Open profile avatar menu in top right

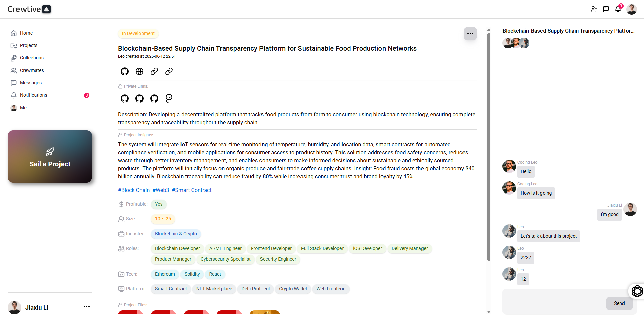coord(632,9)
